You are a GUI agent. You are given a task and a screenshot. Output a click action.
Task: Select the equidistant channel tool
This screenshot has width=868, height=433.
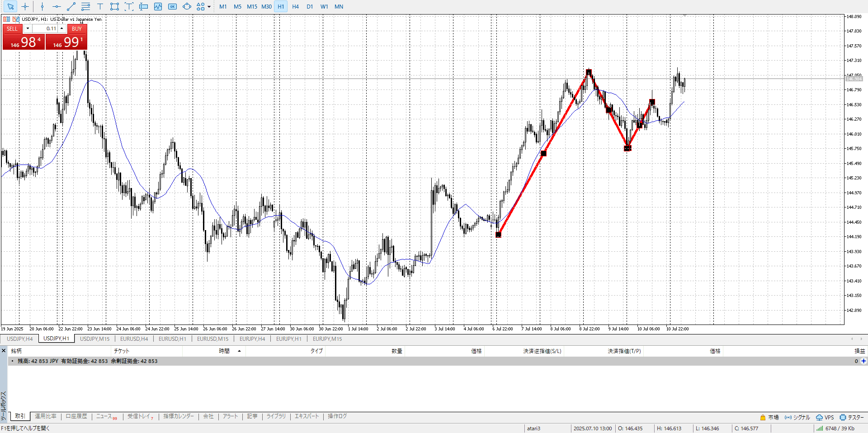(85, 7)
